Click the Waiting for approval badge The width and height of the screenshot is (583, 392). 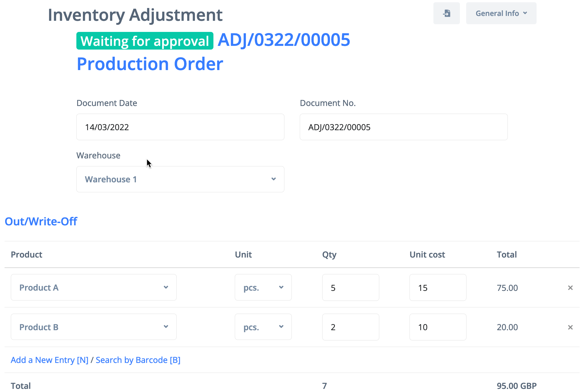click(x=145, y=41)
